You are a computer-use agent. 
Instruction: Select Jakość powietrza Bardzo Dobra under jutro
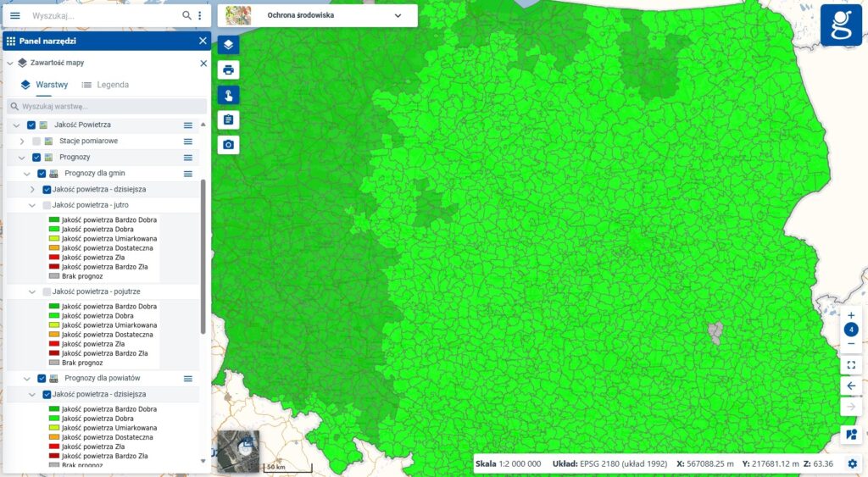tap(103, 219)
